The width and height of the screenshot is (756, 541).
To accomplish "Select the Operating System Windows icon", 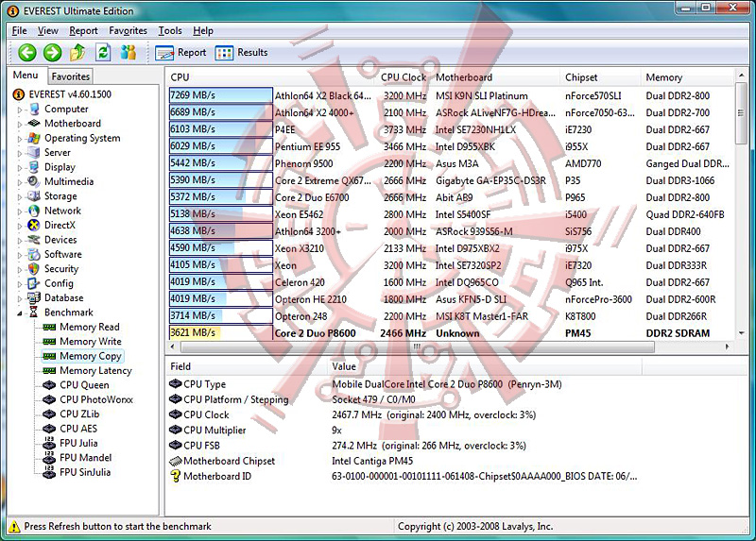I will point(34,138).
